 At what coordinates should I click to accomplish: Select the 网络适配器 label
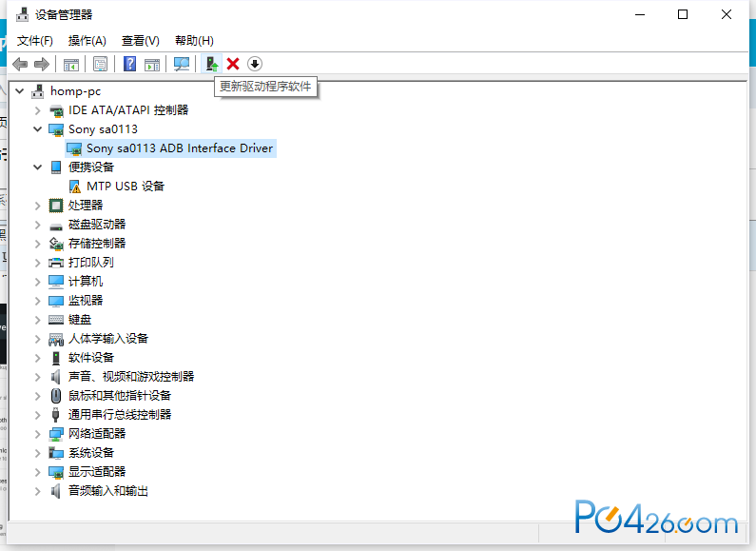97,434
